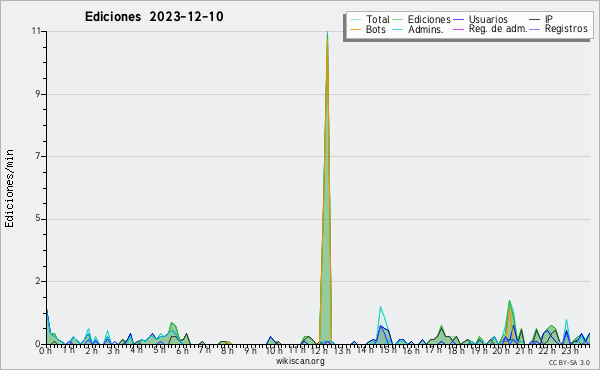Click the "1 h" label on the time axis
Viewport: 600px width, 370px height.
pos(68,350)
